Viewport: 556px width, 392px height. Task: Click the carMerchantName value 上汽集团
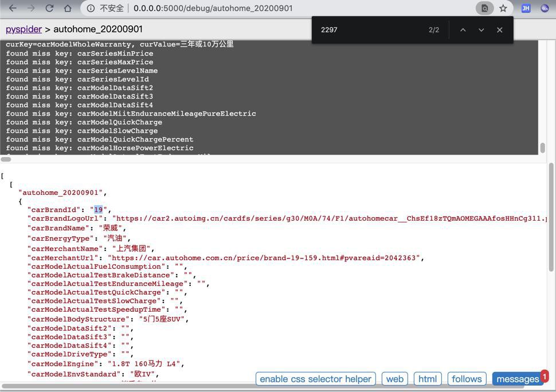131,249
